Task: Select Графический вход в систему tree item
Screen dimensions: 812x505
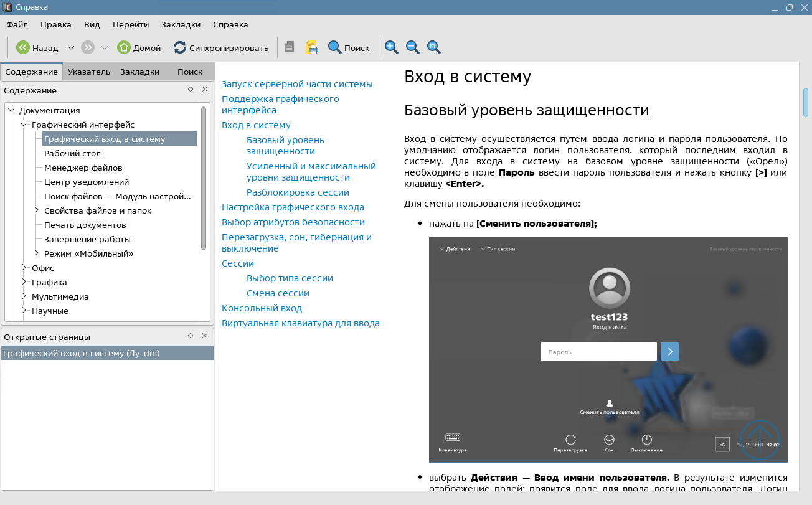Action: point(119,139)
